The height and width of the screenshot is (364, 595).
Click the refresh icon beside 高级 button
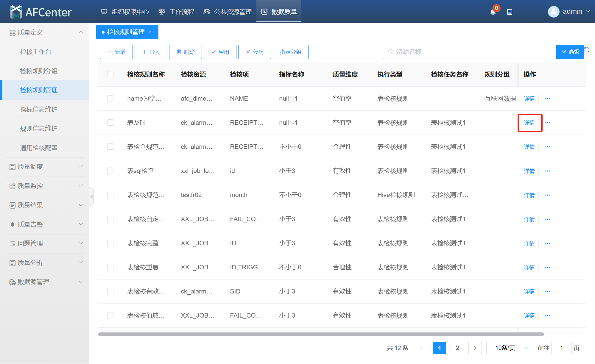tap(587, 50)
